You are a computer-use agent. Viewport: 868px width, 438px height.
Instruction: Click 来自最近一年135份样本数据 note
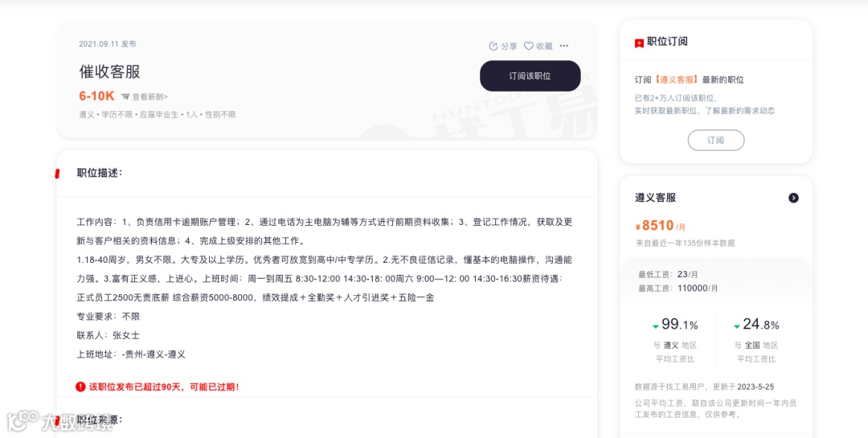685,243
